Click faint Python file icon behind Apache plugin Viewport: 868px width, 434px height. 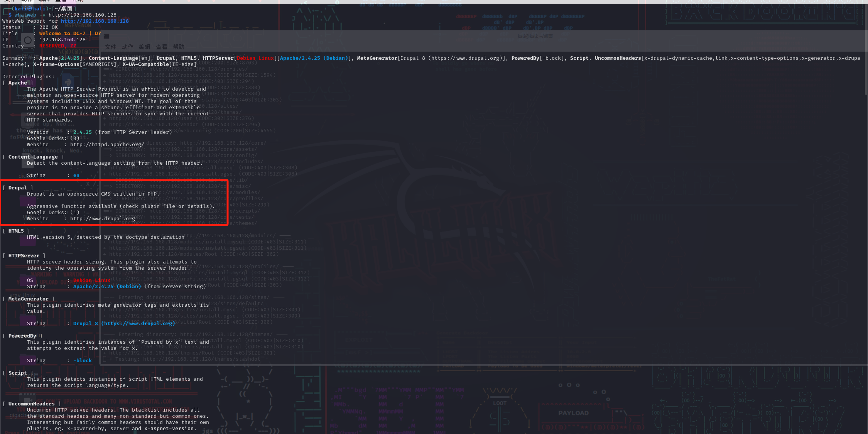(68, 82)
